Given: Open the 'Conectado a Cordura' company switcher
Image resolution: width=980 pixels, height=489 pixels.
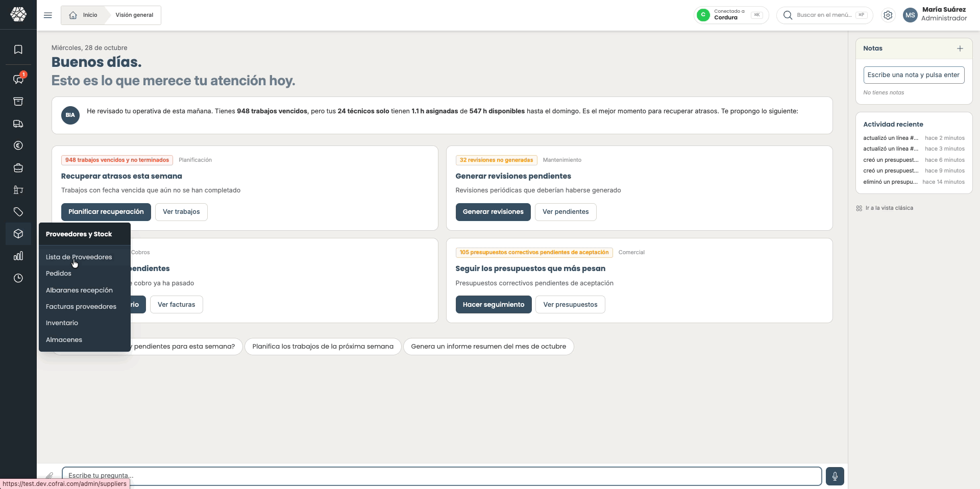Looking at the screenshot, I should click(x=731, y=15).
